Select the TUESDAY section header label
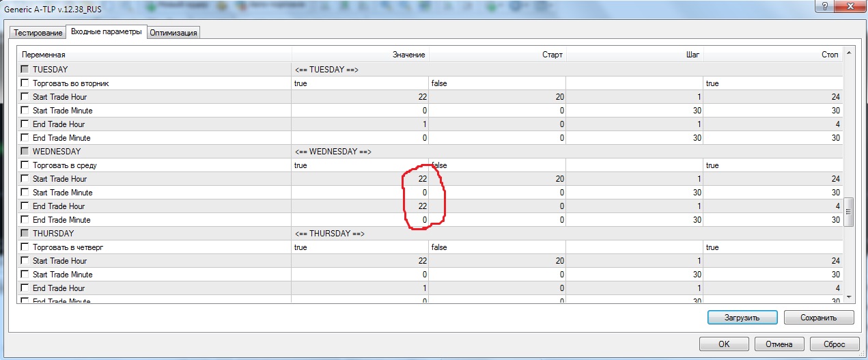This screenshot has width=868, height=360. tap(50, 70)
